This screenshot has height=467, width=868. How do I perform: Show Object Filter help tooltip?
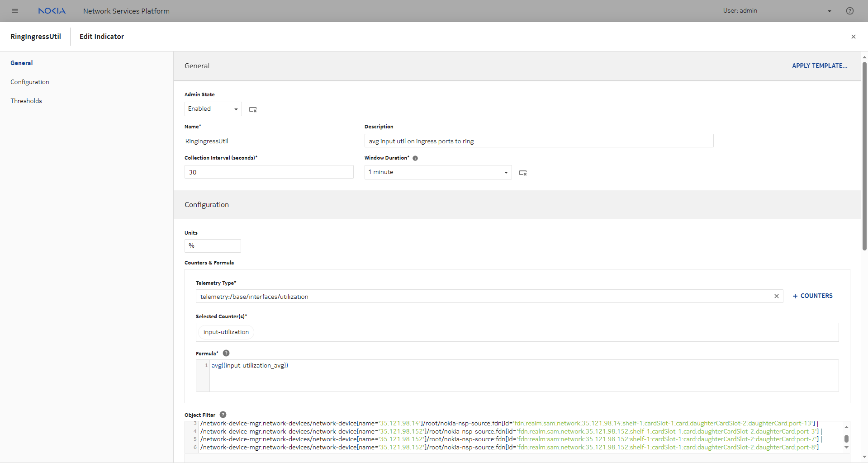(223, 415)
